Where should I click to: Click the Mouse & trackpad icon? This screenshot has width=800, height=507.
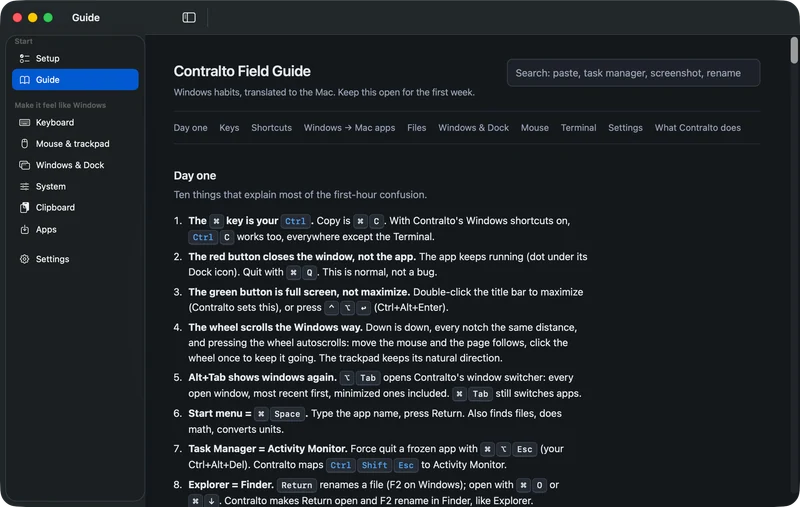pyautogui.click(x=24, y=144)
